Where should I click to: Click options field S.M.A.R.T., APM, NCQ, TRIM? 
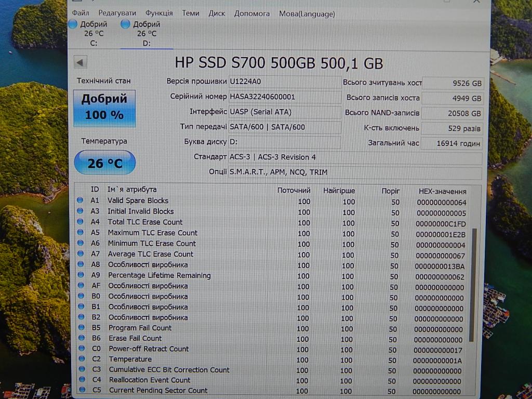355,172
